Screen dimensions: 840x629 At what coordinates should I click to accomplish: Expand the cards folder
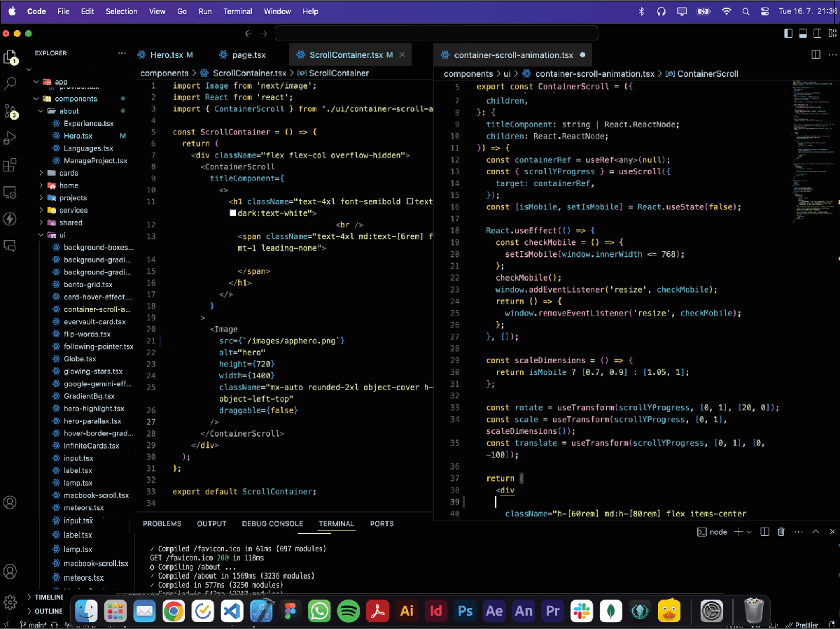(x=69, y=173)
